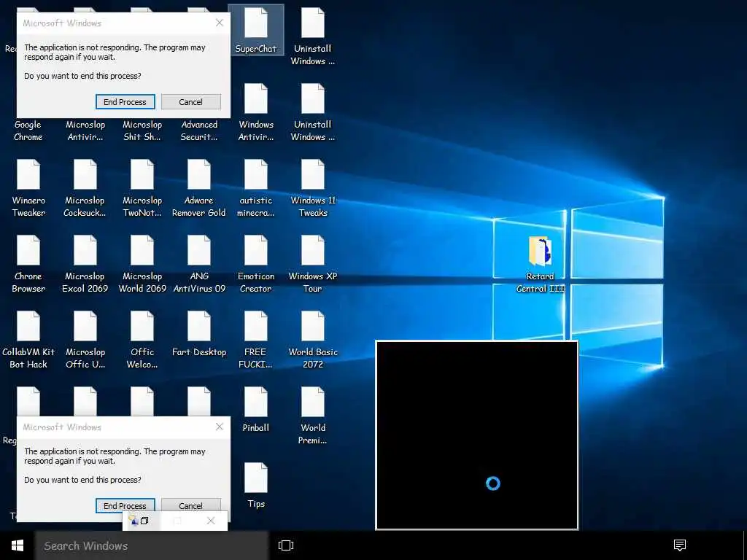747x560 pixels.
Task: Select the Microslop Offic U... icon
Action: pos(85,340)
